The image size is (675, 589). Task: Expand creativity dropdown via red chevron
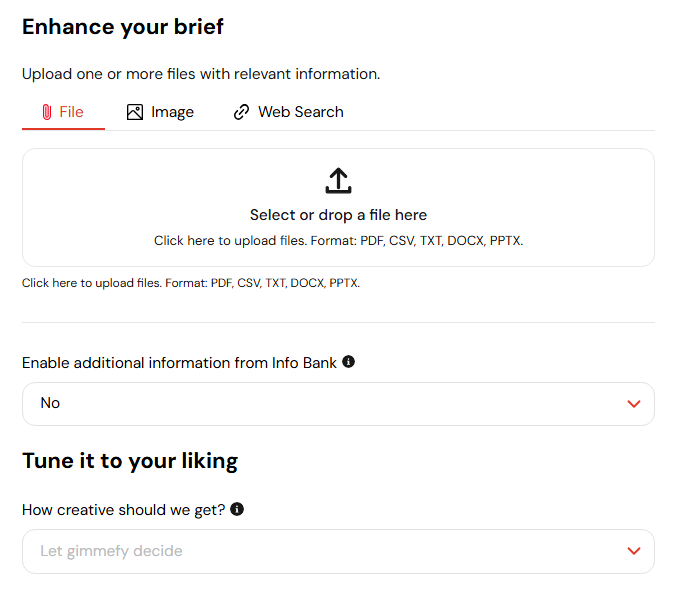tap(633, 551)
